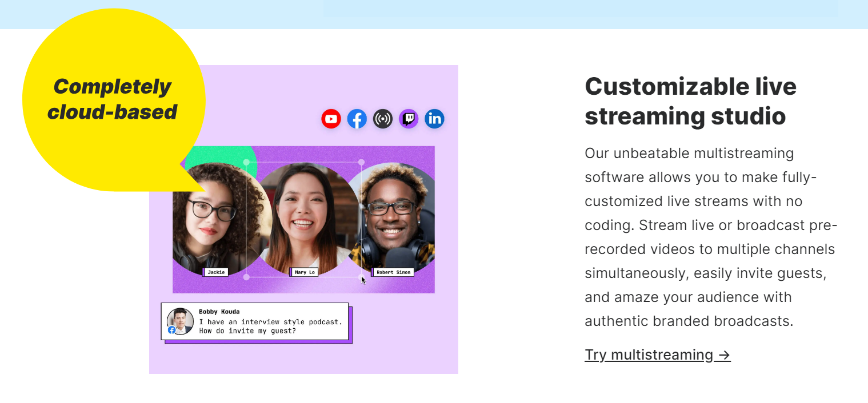The image size is (868, 403).
Task: Click the Jackie name label
Action: (216, 272)
